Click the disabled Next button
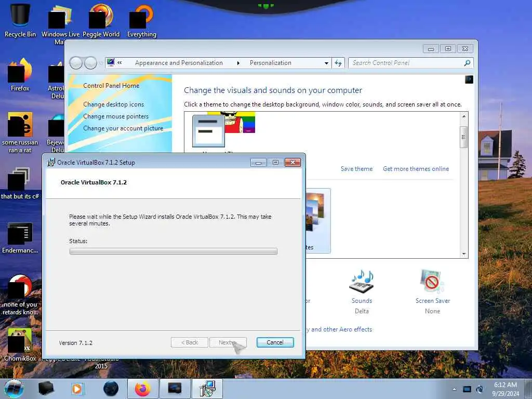 (228, 342)
